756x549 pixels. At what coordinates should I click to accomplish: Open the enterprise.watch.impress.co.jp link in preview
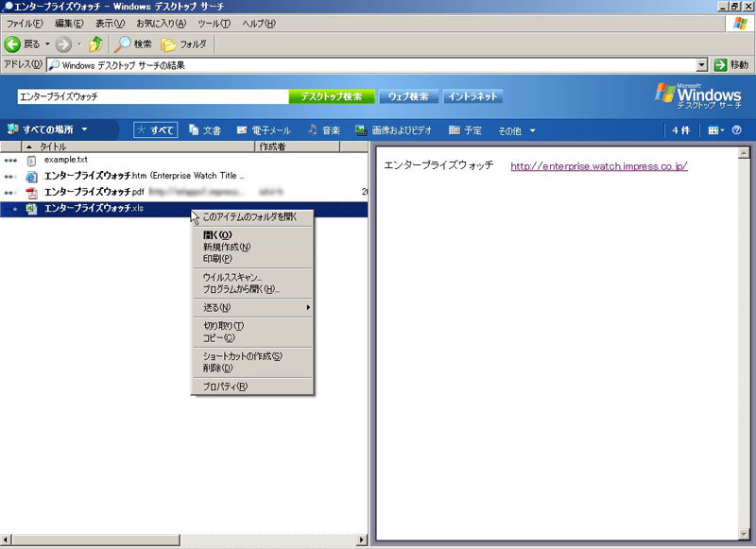(599, 166)
